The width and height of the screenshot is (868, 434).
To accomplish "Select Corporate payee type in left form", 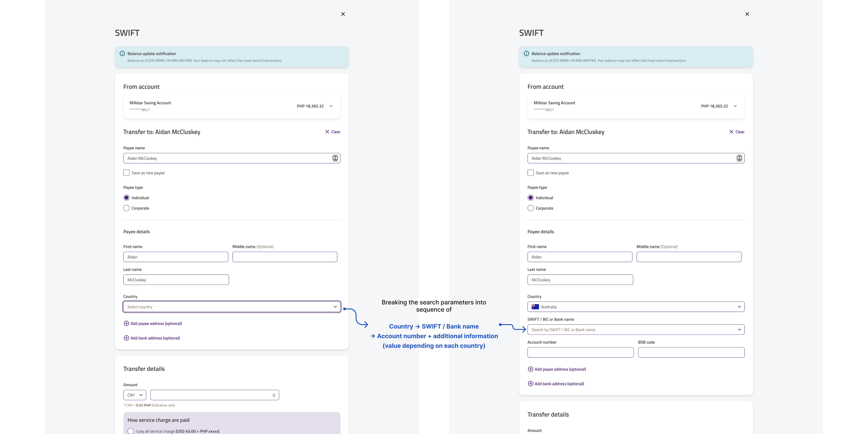I will click(126, 208).
